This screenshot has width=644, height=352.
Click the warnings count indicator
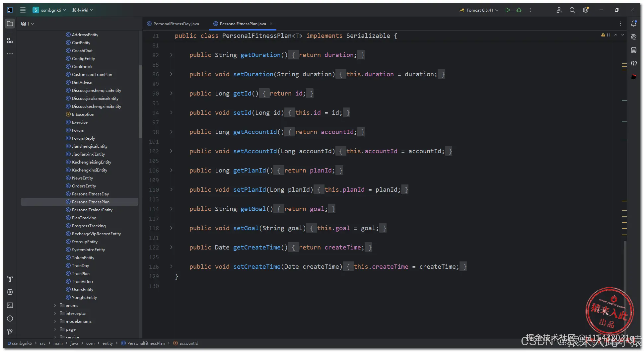[x=606, y=35]
